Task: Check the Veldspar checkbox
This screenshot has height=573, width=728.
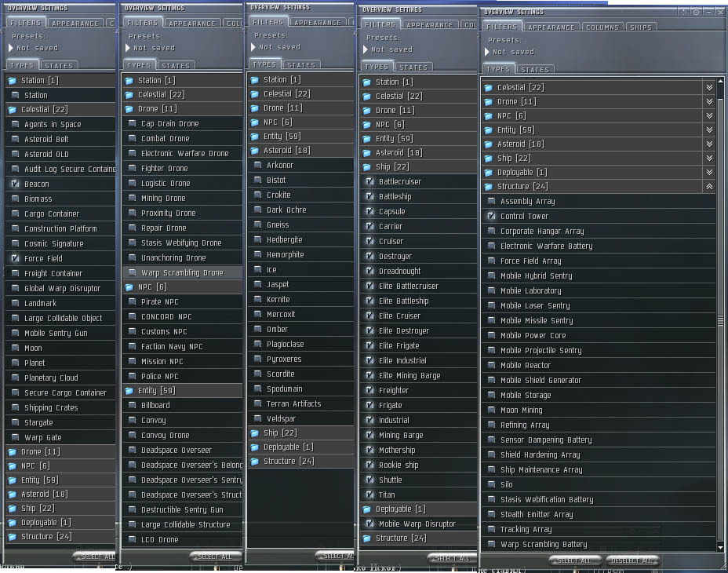Action: 257,418
